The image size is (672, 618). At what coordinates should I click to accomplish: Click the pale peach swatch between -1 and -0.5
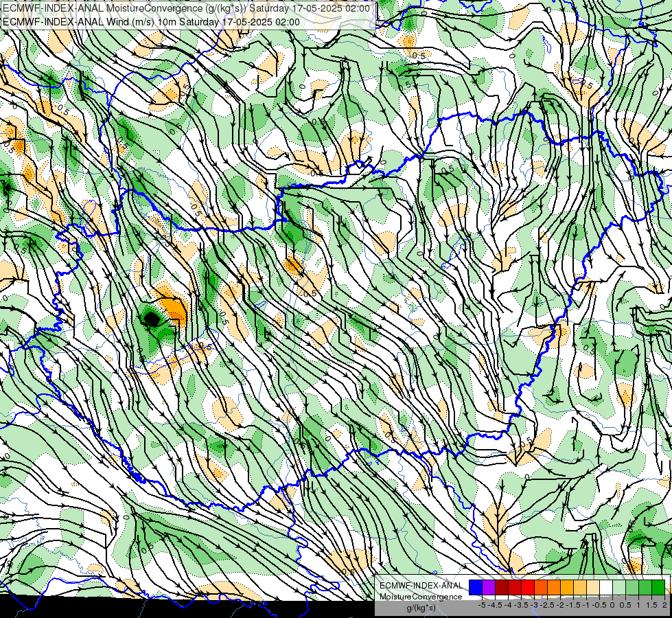click(593, 588)
